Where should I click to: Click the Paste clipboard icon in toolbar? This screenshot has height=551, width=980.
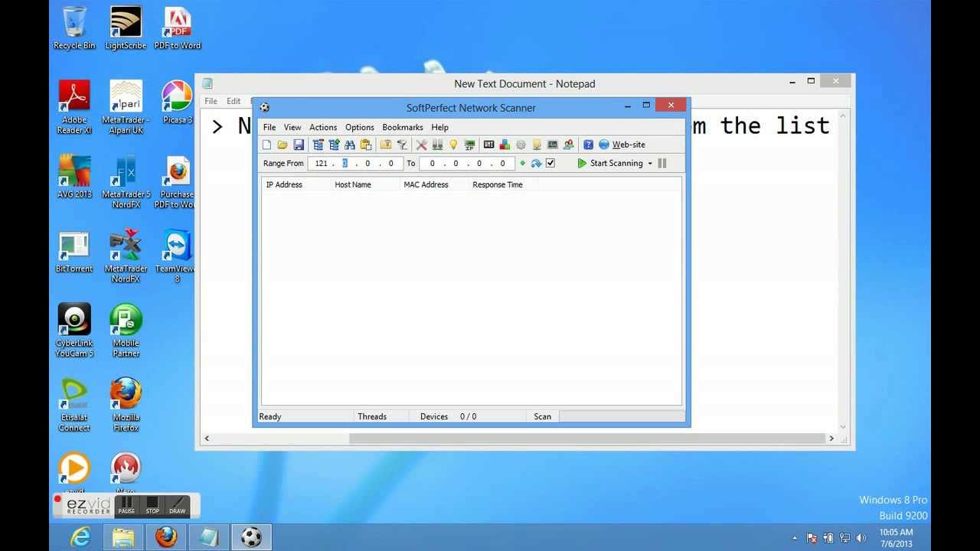pos(366,145)
